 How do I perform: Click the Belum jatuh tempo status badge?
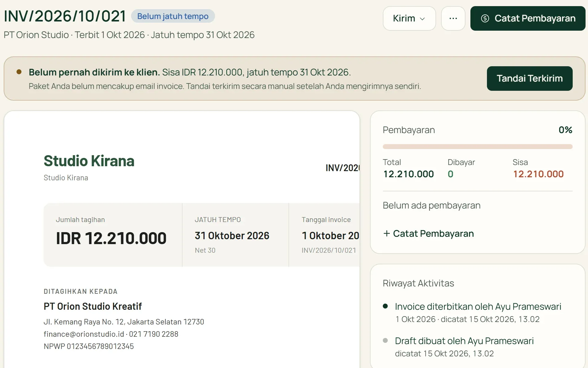point(173,16)
